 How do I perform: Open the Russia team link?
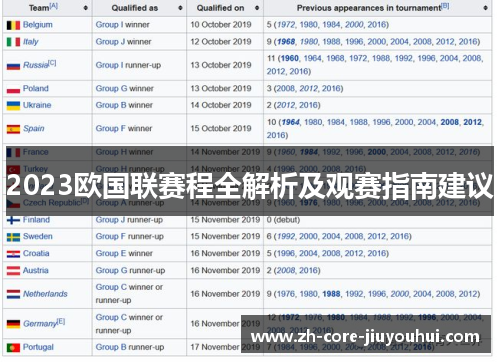point(36,65)
